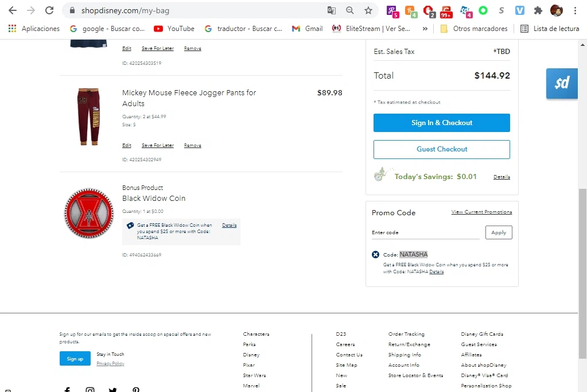Open the Gmail bookmark

(x=307, y=29)
